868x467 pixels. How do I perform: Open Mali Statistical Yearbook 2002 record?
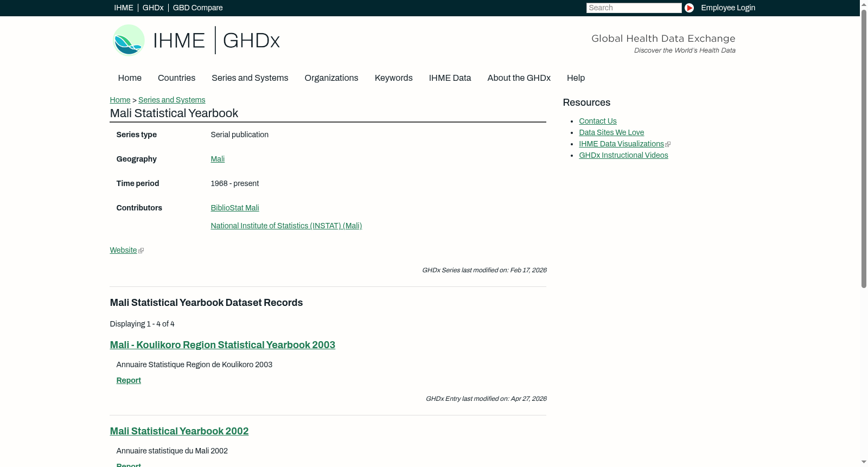click(179, 431)
